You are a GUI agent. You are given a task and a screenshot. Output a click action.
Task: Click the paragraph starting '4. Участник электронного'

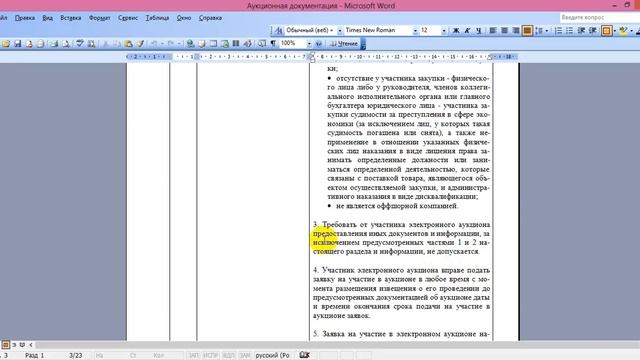click(402, 293)
